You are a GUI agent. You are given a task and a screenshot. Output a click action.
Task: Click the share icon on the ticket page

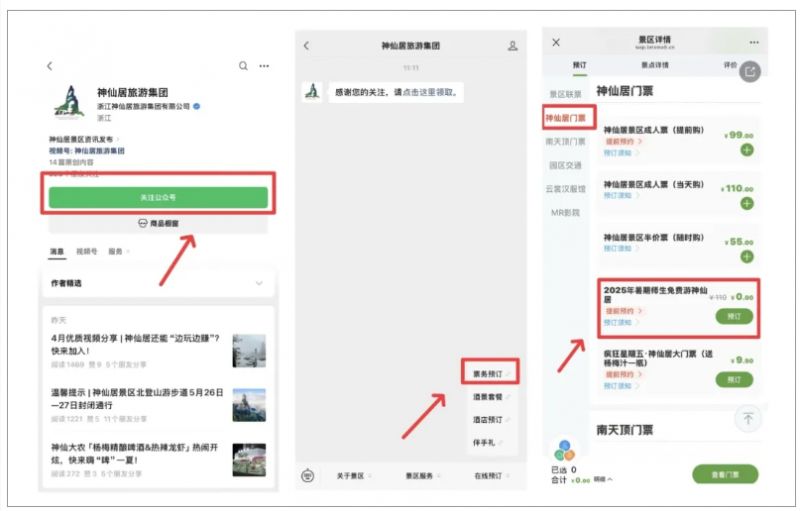click(x=749, y=71)
